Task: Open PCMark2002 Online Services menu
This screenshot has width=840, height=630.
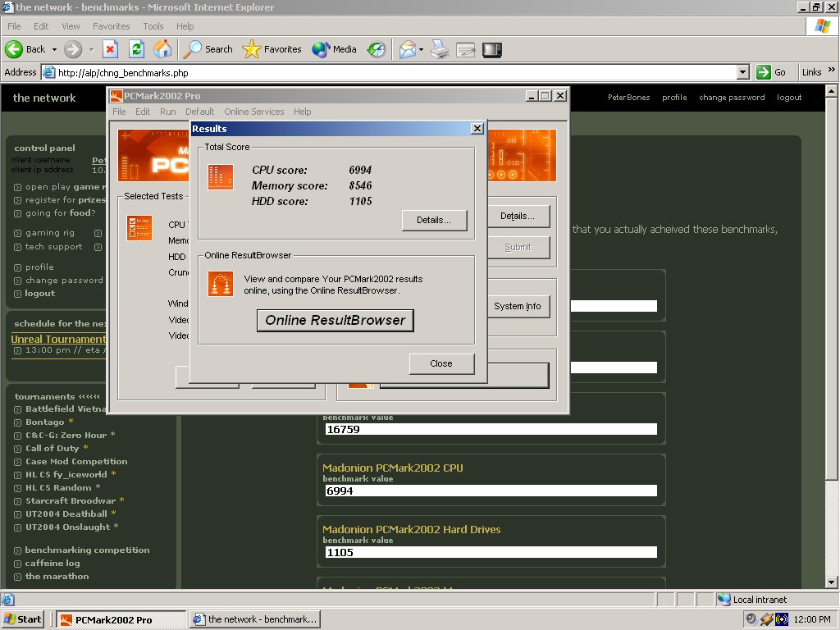Action: pos(254,112)
